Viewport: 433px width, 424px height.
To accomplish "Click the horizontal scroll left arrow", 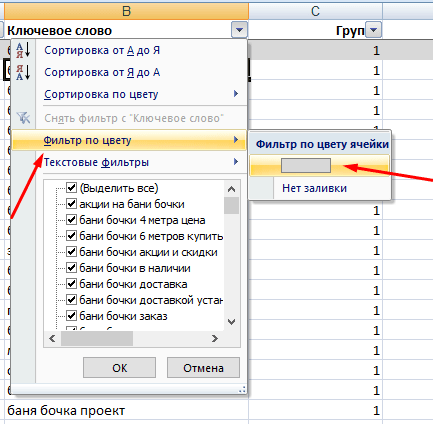I will click(x=52, y=339).
